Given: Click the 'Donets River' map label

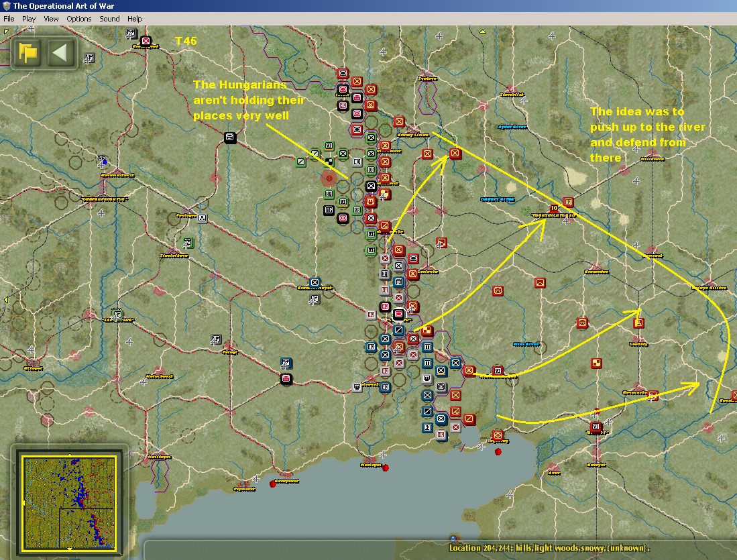Looking at the screenshot, I should pos(498,199).
